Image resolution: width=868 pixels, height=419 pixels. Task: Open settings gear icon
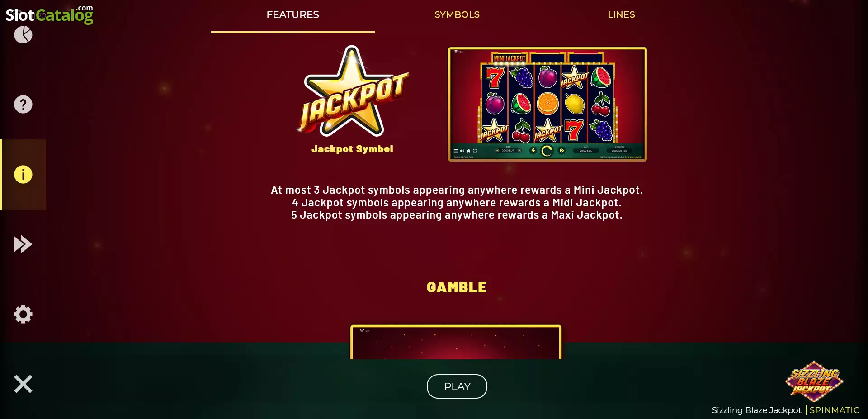[23, 314]
